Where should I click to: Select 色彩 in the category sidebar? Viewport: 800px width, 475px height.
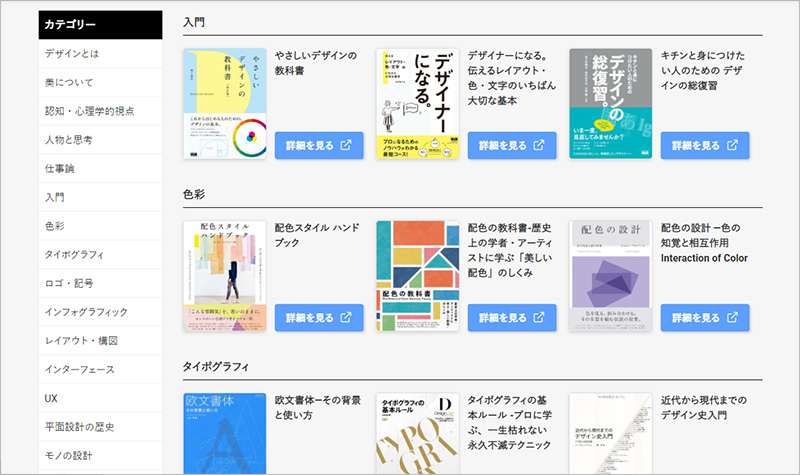click(x=101, y=226)
